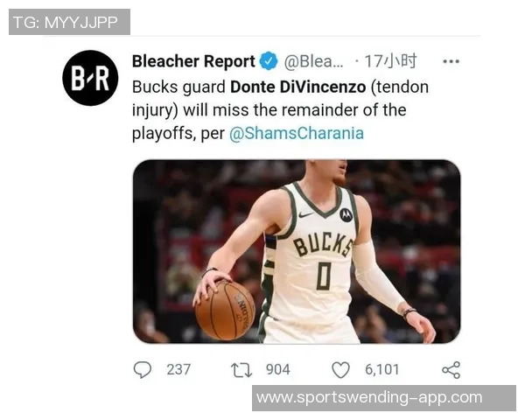The image size is (525, 420).
Task: Open the 17小时 timestamp
Action: click(390, 61)
